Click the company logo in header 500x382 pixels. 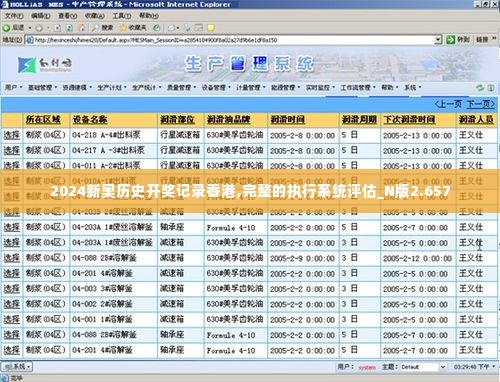[44, 64]
